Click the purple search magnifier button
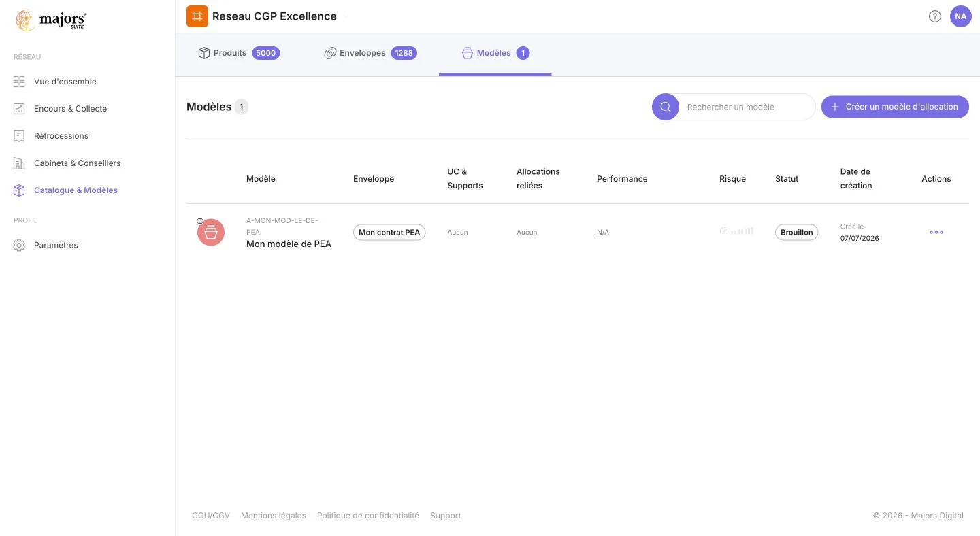 click(666, 107)
